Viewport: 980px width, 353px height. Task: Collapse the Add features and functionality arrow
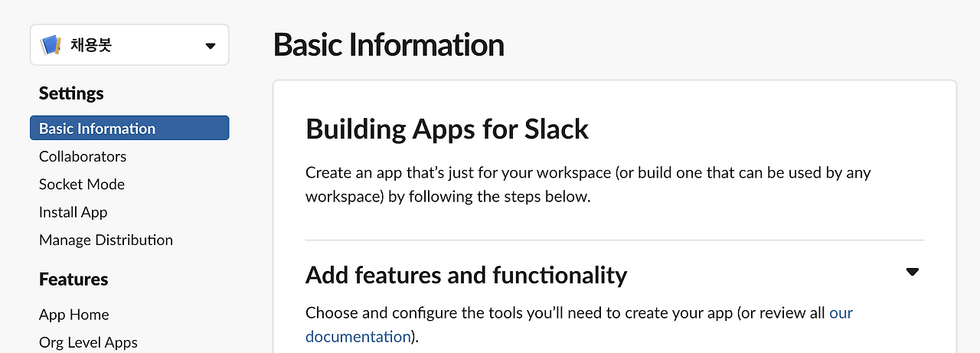click(x=912, y=272)
